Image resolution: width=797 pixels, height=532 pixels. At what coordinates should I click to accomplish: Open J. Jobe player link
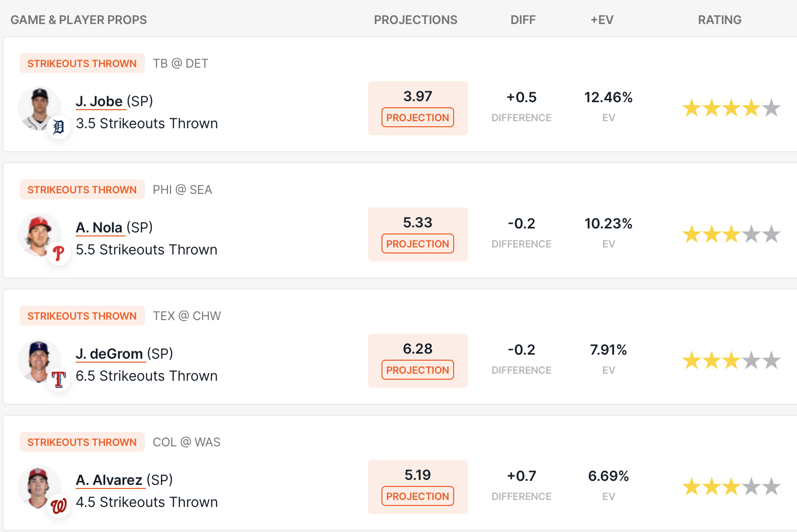coord(99,101)
